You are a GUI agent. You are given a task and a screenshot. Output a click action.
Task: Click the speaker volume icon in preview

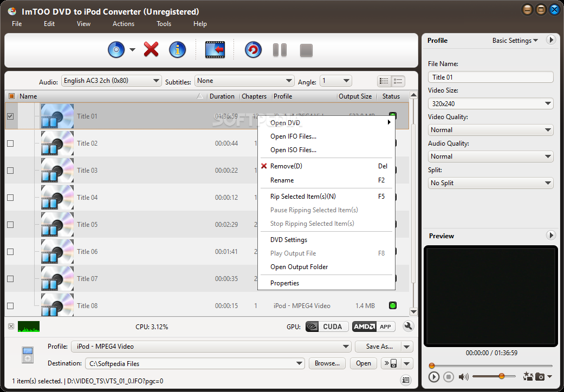[x=463, y=377]
